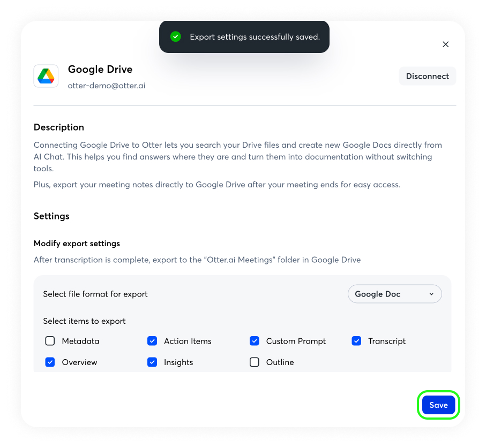Open the Google Doc file format dropdown
The height and width of the screenshot is (448, 486).
[x=394, y=294]
